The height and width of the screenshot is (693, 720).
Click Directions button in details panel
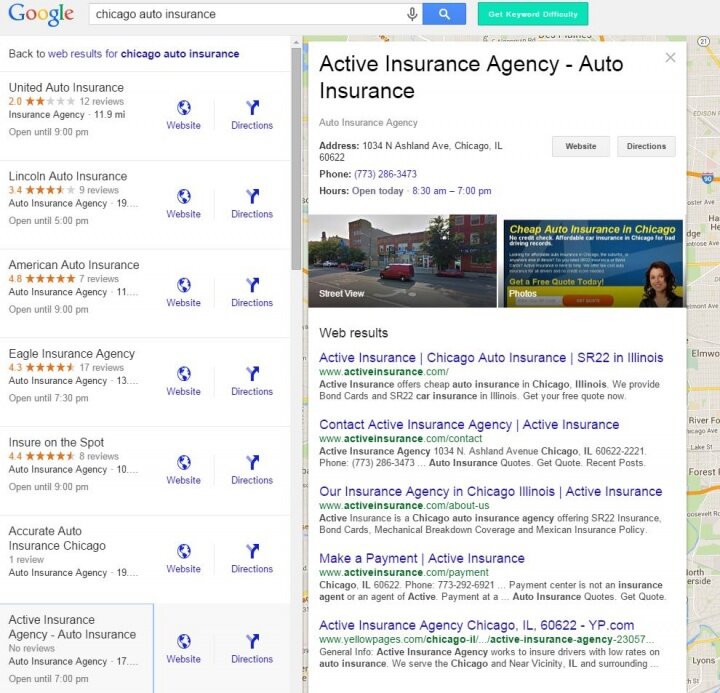646,146
